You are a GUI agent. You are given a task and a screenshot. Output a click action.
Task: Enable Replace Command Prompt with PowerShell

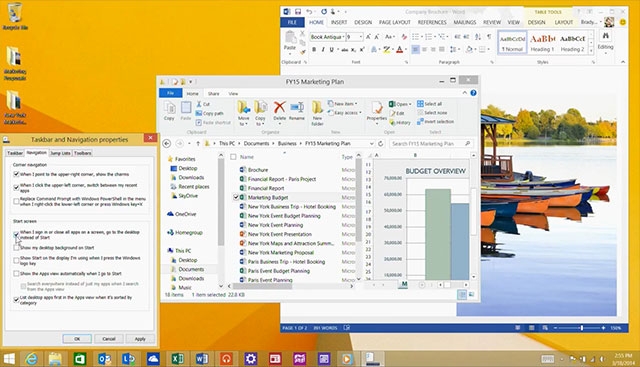pyautogui.click(x=16, y=201)
